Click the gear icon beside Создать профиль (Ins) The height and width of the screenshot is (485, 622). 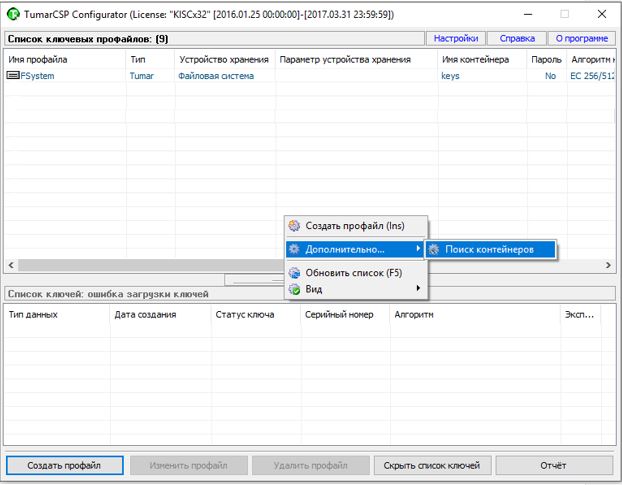click(x=294, y=227)
